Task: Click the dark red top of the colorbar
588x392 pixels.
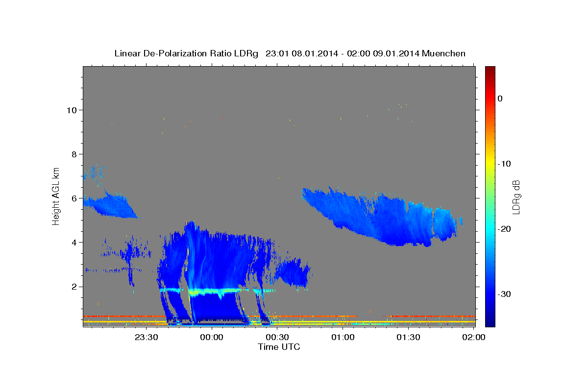Action: [x=490, y=71]
